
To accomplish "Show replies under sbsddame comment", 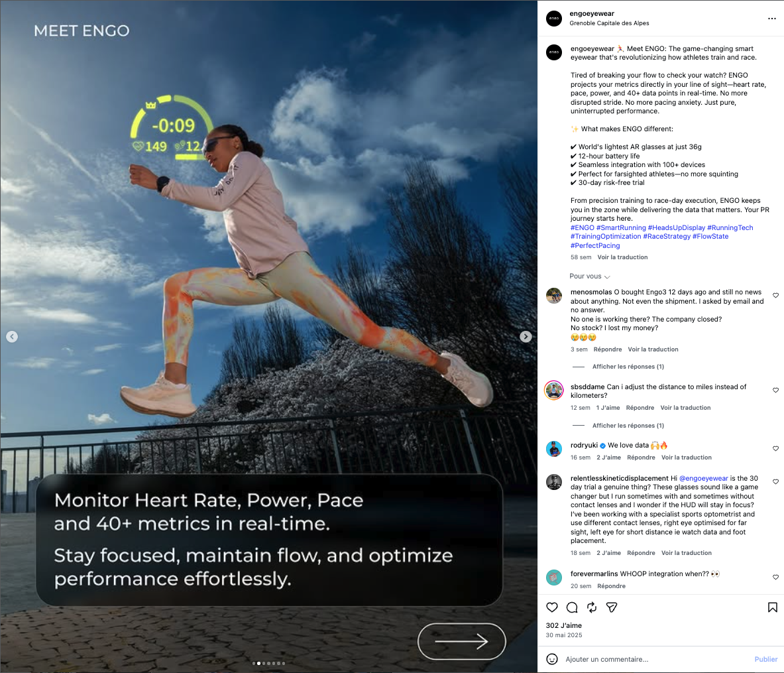I will (628, 425).
